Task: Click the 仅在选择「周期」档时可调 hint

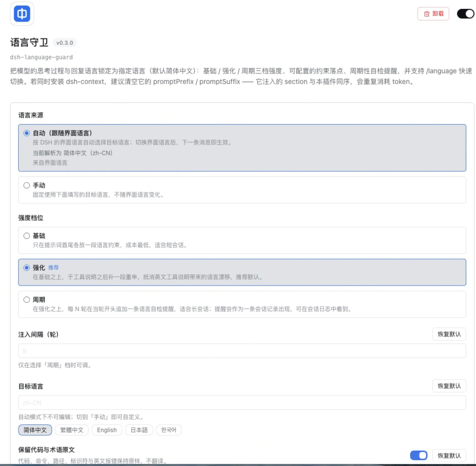Action: (x=55, y=365)
